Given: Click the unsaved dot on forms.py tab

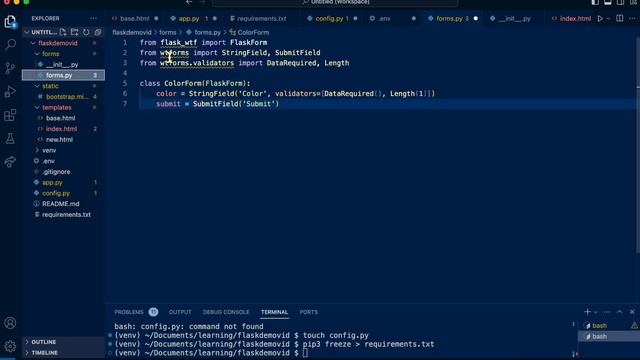Looking at the screenshot, I should tap(476, 18).
